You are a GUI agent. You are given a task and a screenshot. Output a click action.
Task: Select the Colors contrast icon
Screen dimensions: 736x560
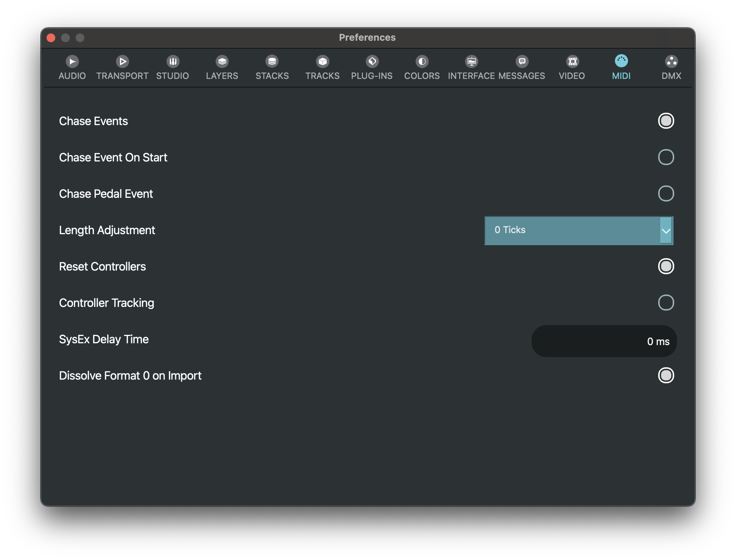[422, 61]
